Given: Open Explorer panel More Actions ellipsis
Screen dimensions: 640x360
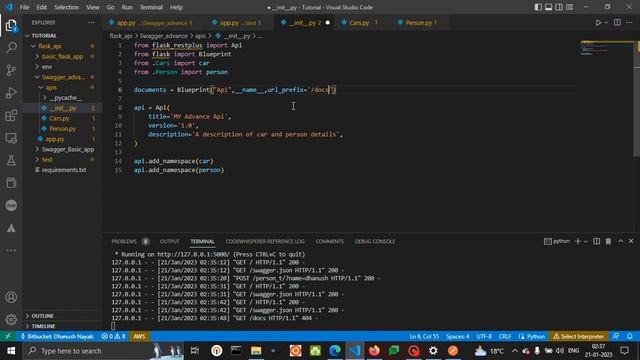Looking at the screenshot, I should point(91,23).
